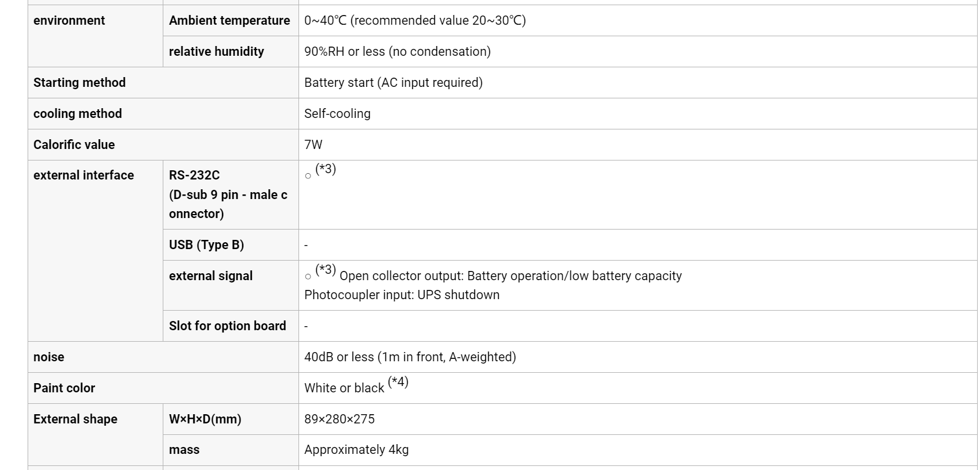The image size is (980, 470).
Task: Click Photocoupler input: UPS shutdown text
Action: (402, 295)
